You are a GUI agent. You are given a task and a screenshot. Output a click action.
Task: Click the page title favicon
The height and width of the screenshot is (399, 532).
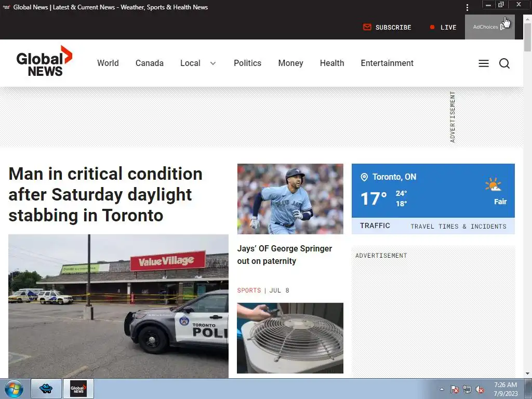click(x=6, y=7)
